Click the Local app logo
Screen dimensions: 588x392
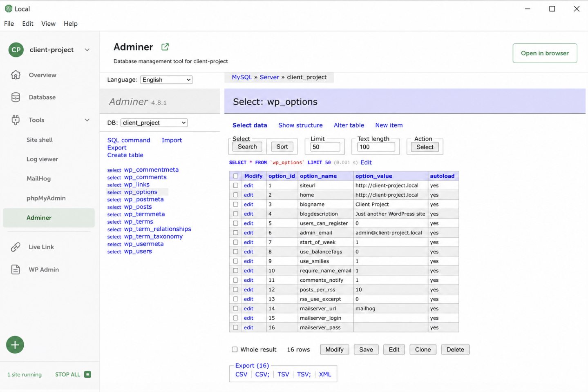(x=8, y=9)
